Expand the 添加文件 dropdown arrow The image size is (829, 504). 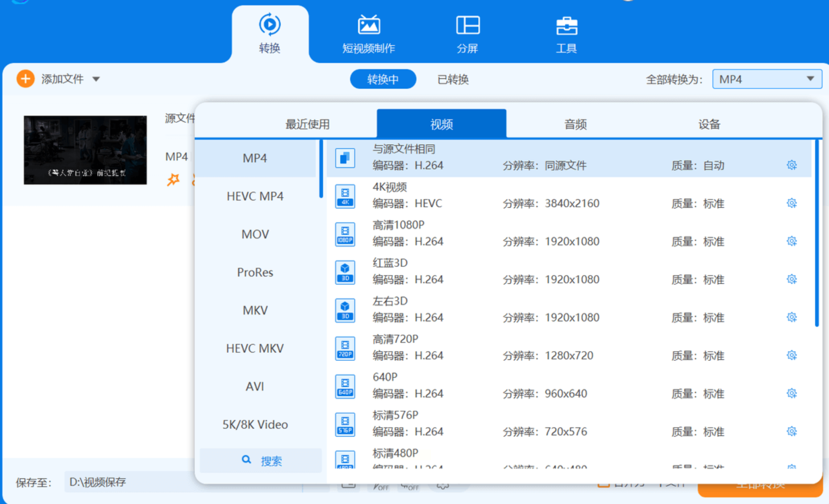point(96,79)
